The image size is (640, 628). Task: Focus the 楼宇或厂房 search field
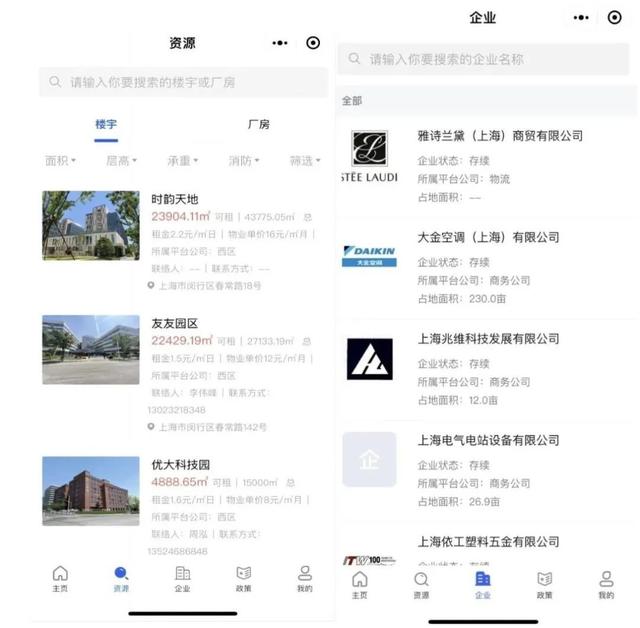tap(183, 82)
